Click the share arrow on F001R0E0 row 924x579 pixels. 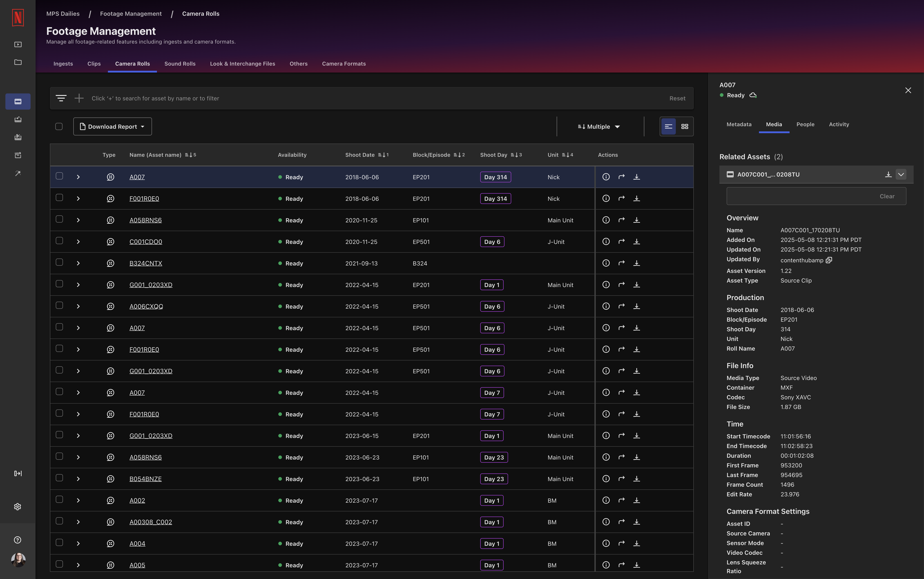(x=621, y=198)
